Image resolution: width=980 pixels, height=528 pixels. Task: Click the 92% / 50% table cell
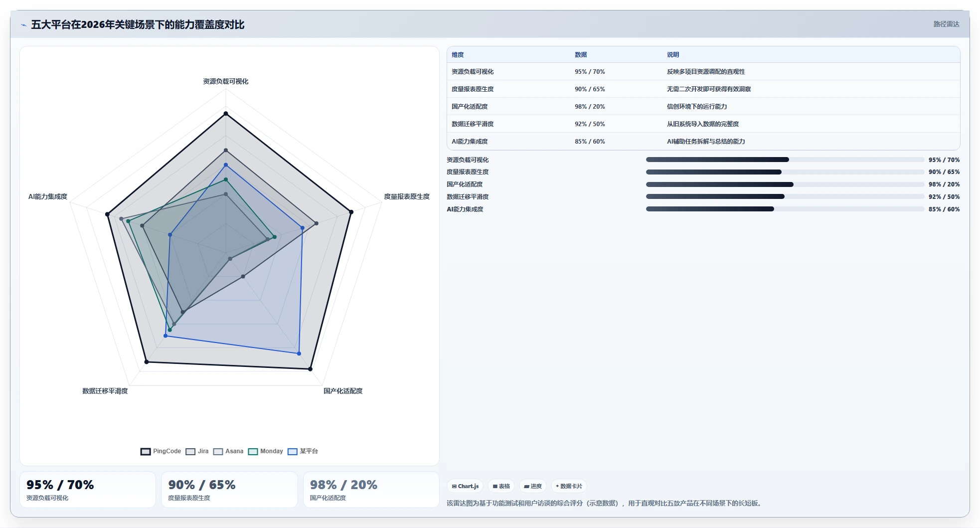[x=590, y=124]
